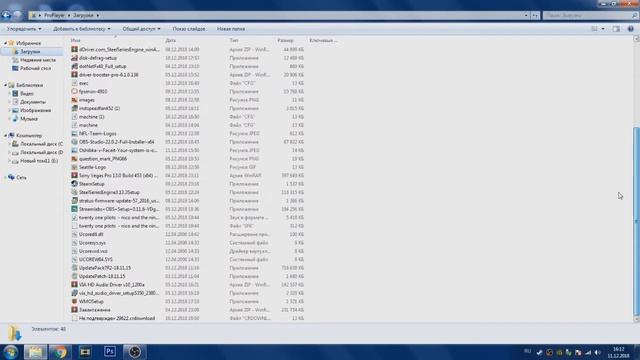
Task: Select the OBS-Studio Full-Installer icon
Action: (x=74, y=142)
